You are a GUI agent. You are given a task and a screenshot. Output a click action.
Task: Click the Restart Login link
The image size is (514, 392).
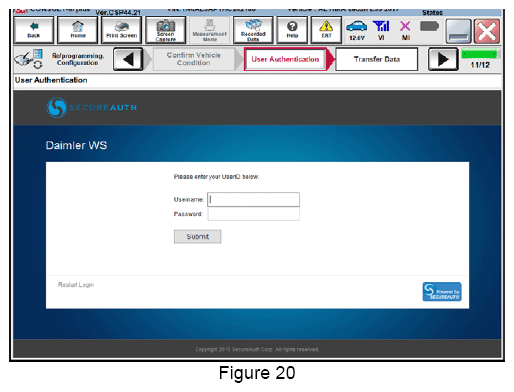point(76,285)
